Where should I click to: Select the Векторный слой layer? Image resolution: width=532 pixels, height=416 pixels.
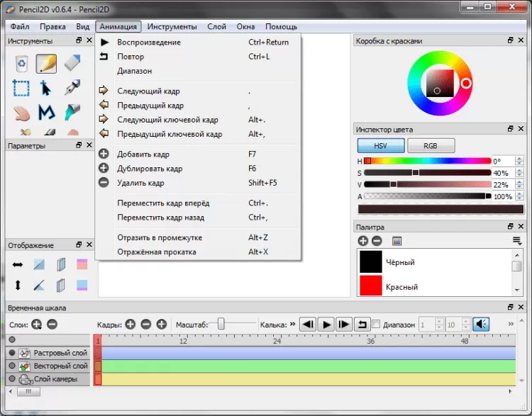[60, 366]
